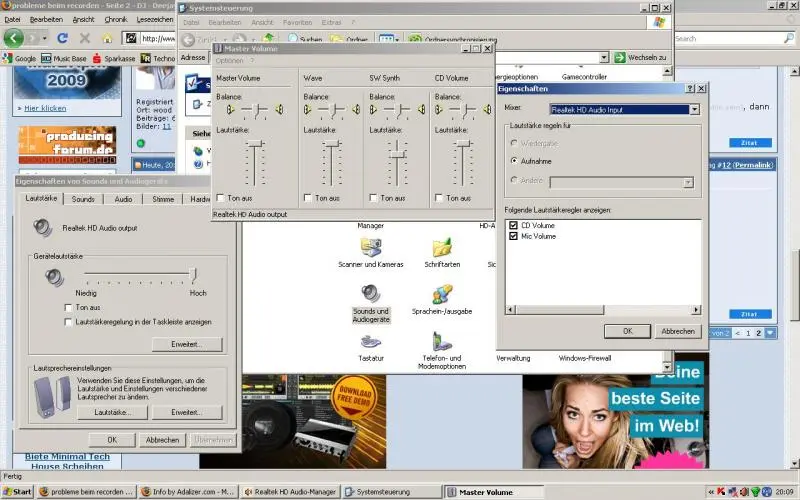800x500 pixels.
Task: Click the Erweitert button under Gerätelautstärke
Action: pos(187,344)
